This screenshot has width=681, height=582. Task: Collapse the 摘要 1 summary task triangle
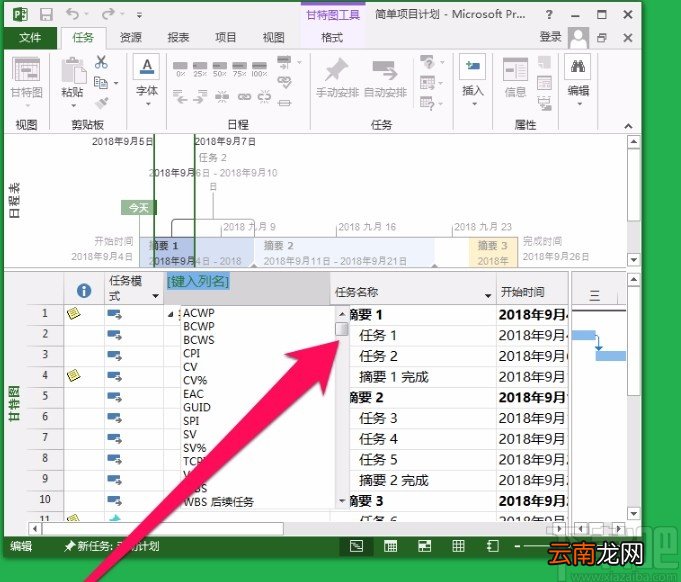pos(171,314)
